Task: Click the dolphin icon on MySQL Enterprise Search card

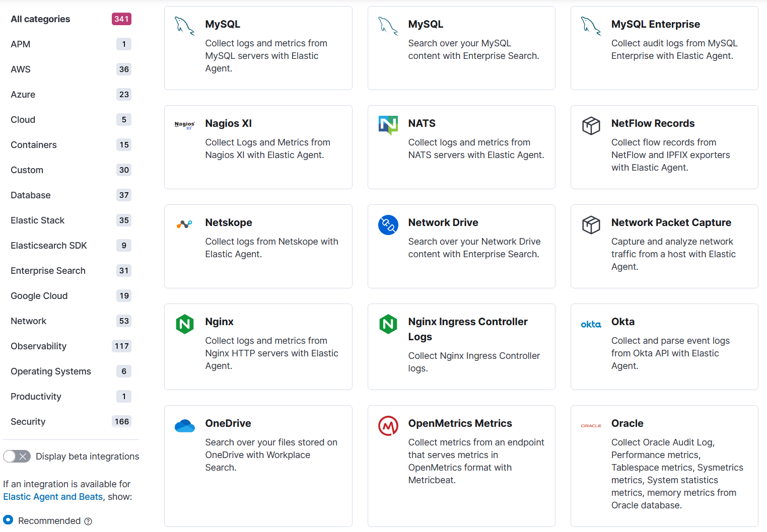Action: [x=388, y=26]
